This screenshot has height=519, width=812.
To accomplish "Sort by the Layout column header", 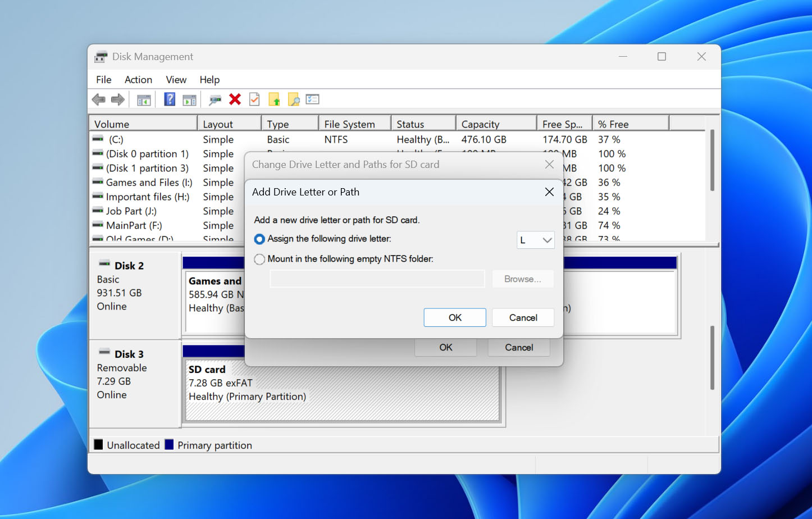I will (229, 124).
